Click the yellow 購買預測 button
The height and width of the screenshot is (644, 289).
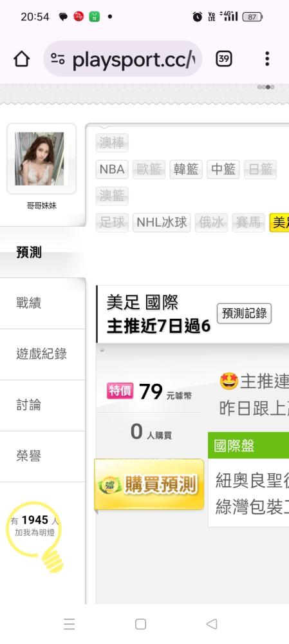pos(149,485)
